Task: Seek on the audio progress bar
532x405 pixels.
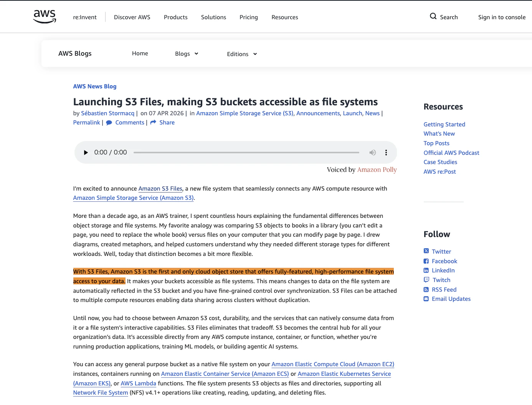Action: 246,153
